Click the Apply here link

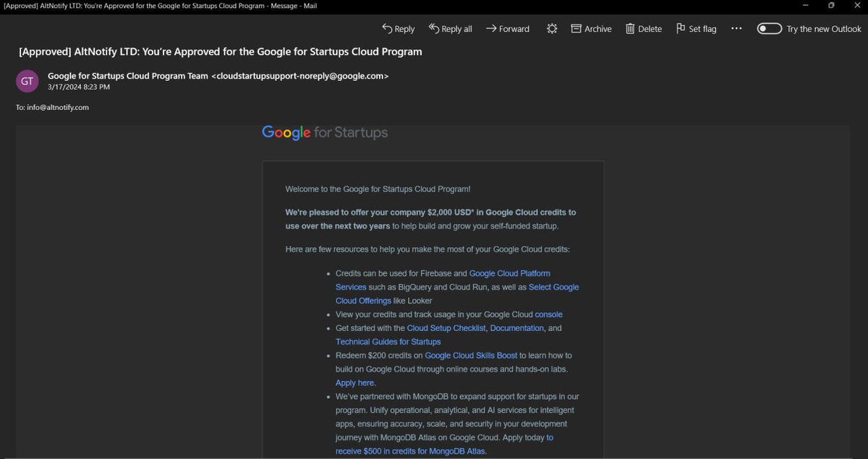[355, 383]
